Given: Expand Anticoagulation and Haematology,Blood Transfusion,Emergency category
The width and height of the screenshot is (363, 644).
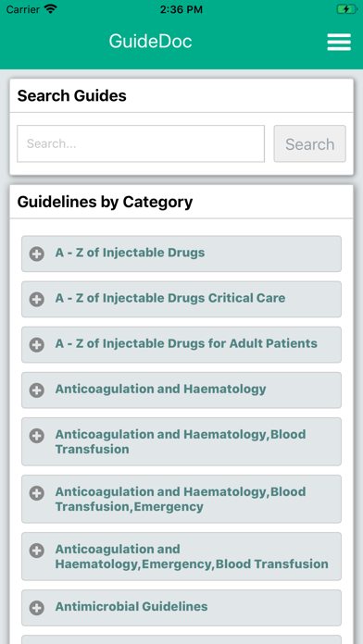Looking at the screenshot, I should click(181, 499).
